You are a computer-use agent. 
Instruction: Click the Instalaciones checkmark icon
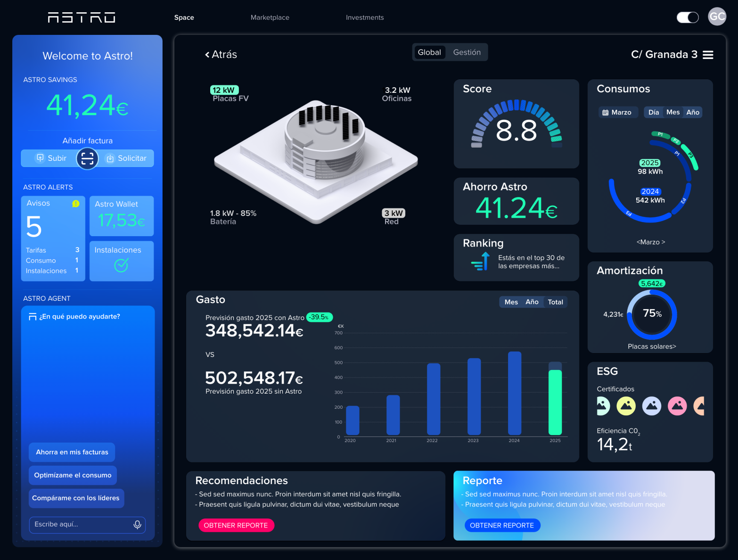[x=121, y=266]
